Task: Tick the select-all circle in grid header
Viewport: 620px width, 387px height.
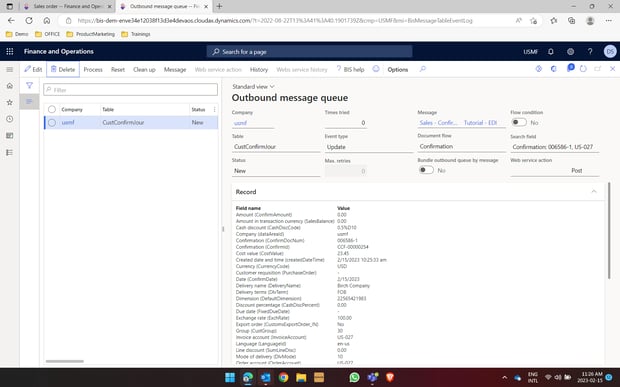Action: (x=52, y=109)
